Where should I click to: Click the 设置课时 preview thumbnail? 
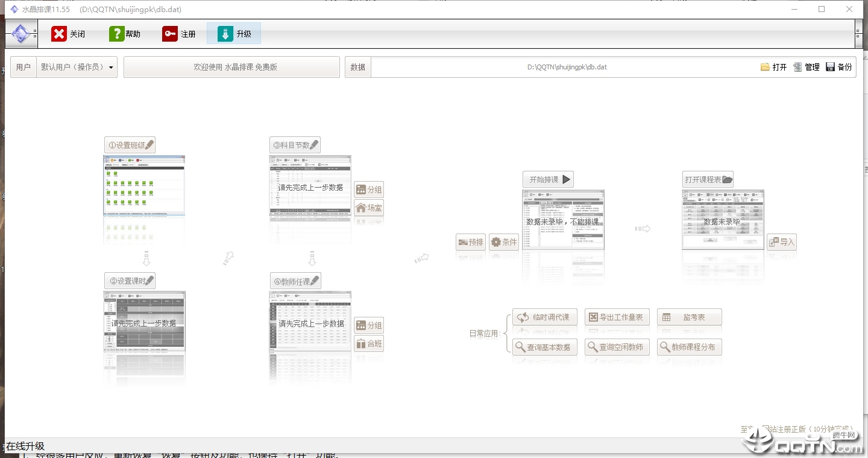pyautogui.click(x=144, y=321)
